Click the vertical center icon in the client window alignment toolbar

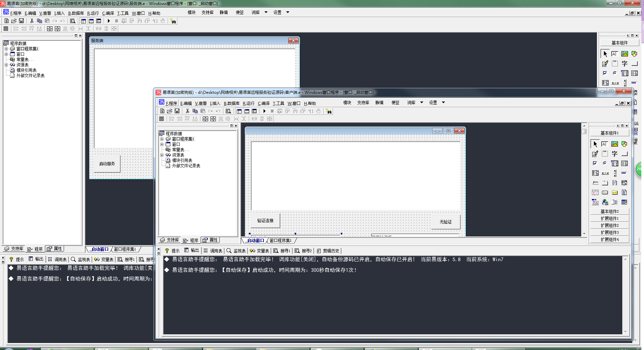(x=213, y=119)
